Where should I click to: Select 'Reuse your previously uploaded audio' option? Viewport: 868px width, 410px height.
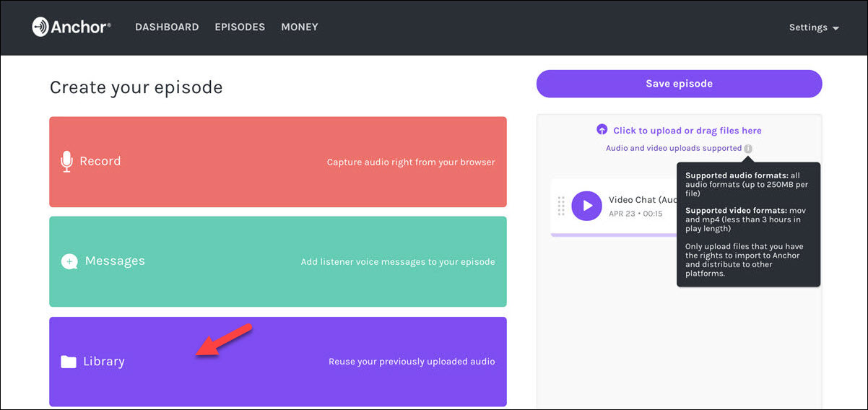412,362
